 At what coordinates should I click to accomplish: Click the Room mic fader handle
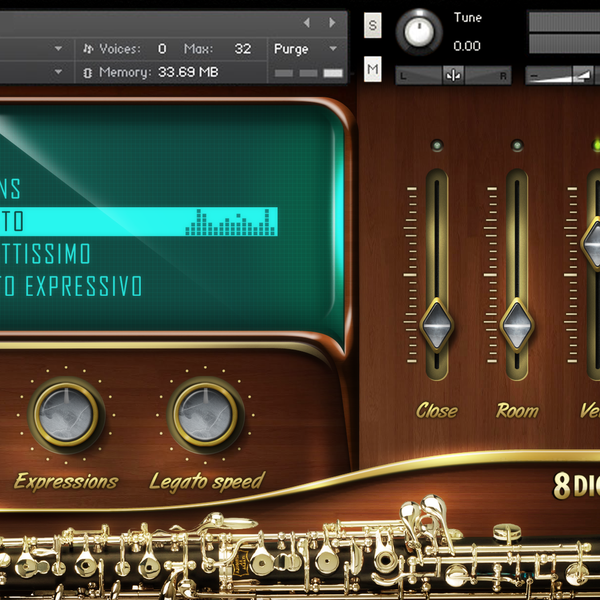(517, 324)
